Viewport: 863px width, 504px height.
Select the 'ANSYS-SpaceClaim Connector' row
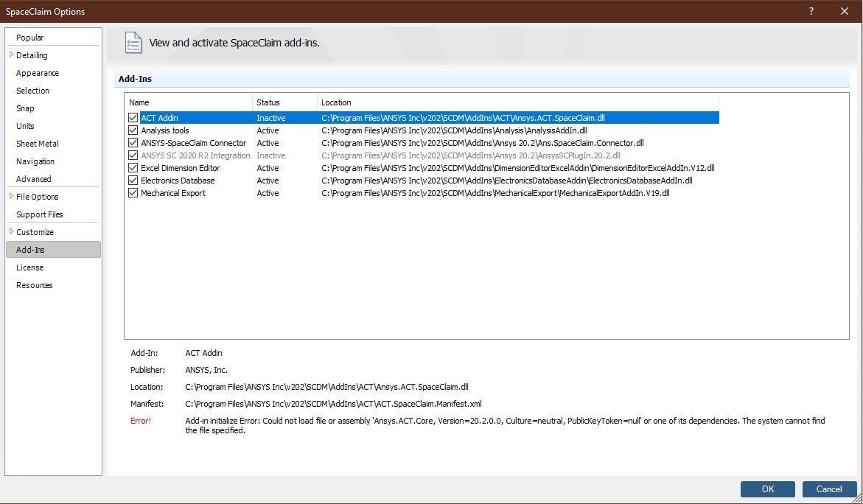point(422,143)
